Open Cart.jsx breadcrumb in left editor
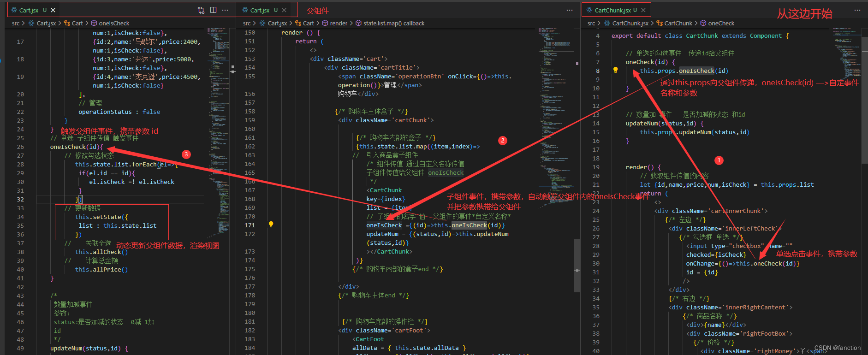Viewport: 868px width, 355px height. click(42, 23)
